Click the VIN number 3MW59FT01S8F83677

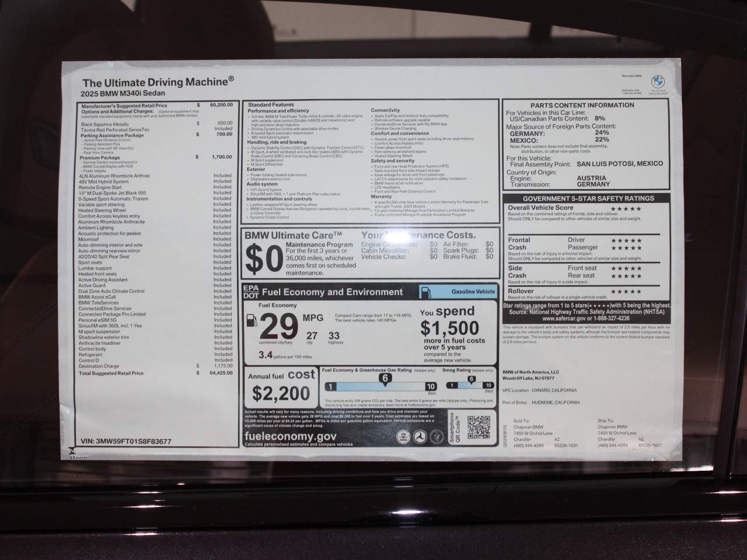coord(126,442)
